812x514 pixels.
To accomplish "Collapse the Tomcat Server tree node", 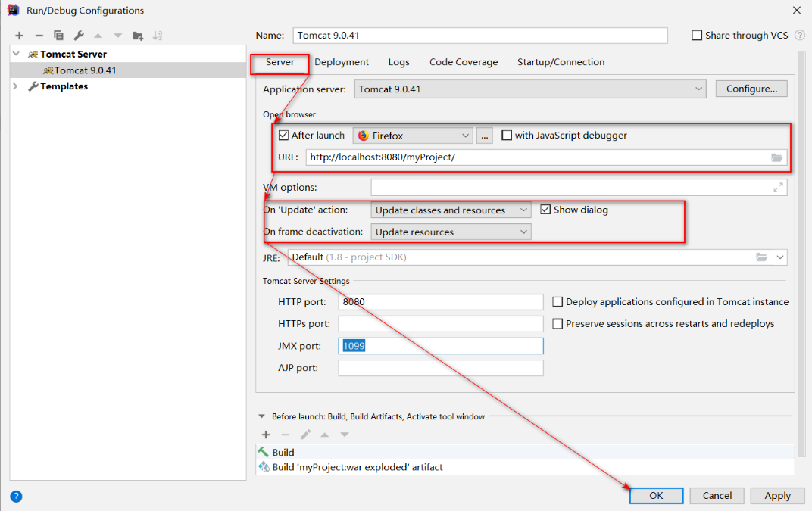I will [x=16, y=54].
